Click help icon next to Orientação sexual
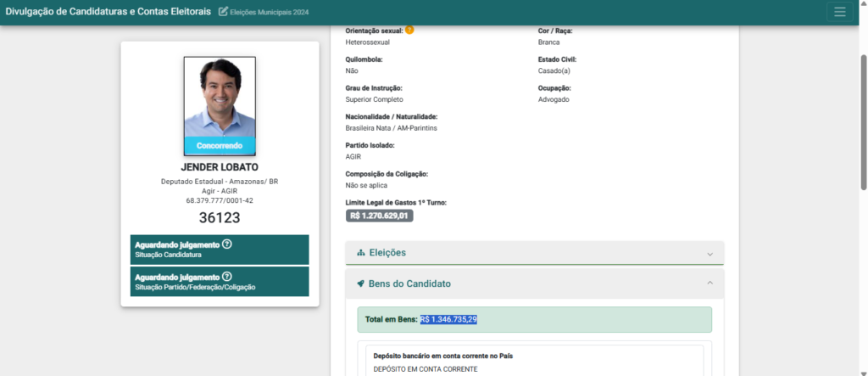 409,30
